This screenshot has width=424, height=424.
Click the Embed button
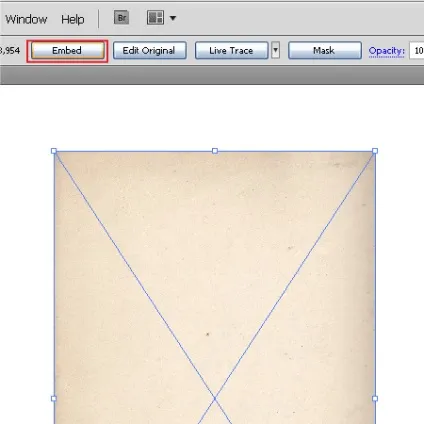click(67, 51)
